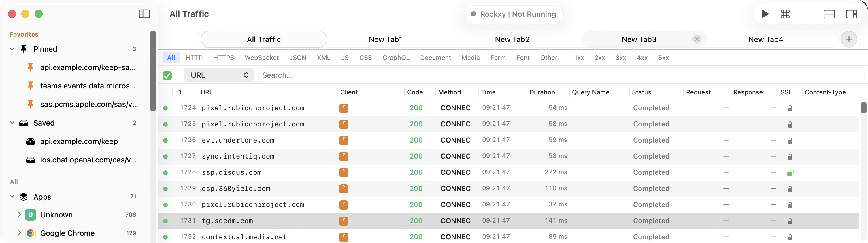This screenshot has height=243, width=868.
Task: Click the pin icon beside api.example.com/keep-sa...
Action: click(x=30, y=67)
